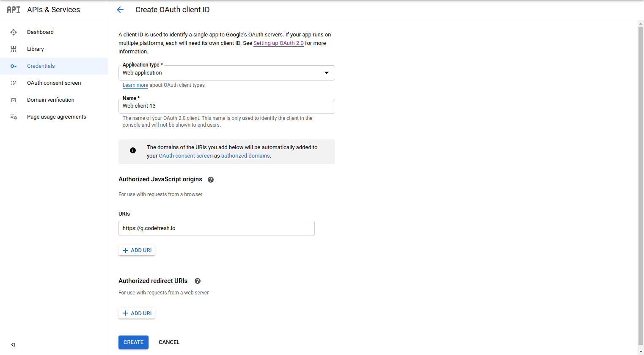The width and height of the screenshot is (644, 355).
Task: Click the Dashboard icon in sidebar
Action: pos(14,32)
